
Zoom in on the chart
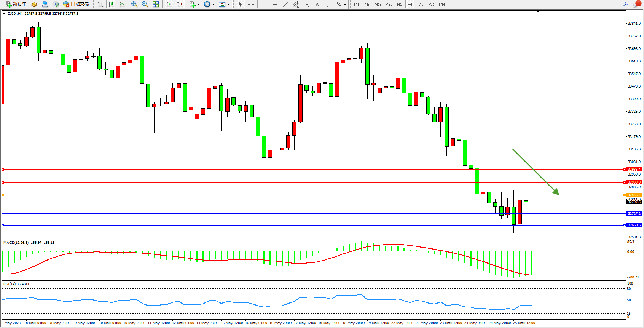134,4
